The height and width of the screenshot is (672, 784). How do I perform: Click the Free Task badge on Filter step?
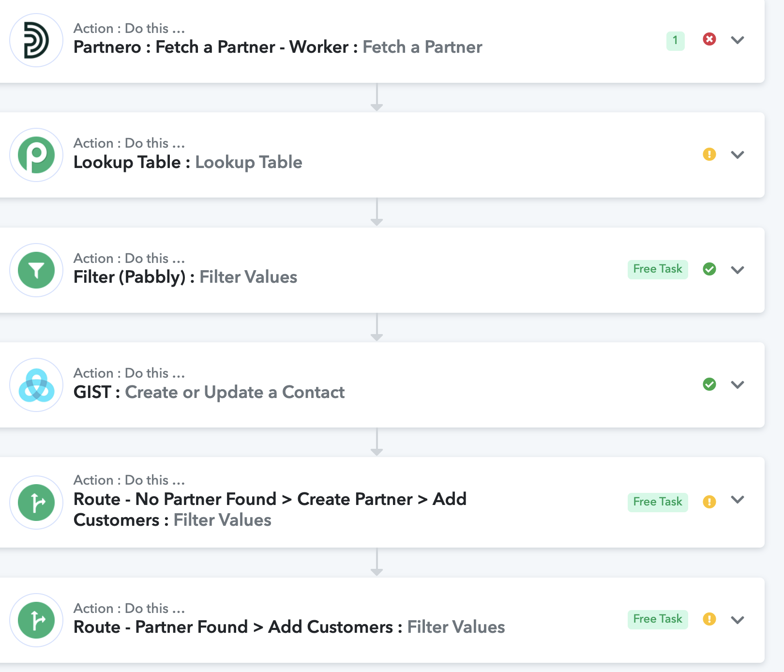[x=658, y=269]
